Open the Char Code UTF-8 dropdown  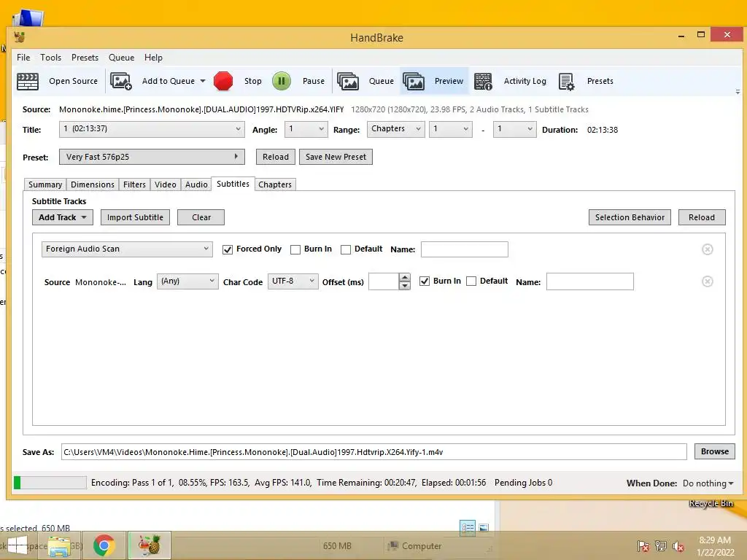point(293,281)
